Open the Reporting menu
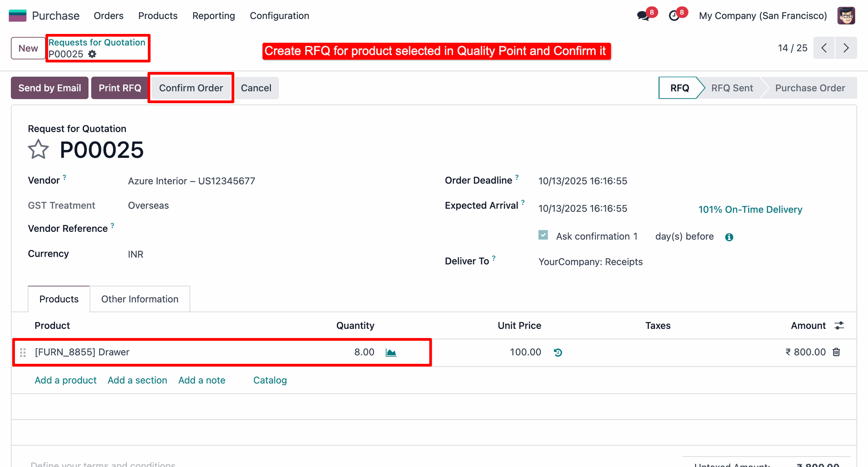 [213, 16]
